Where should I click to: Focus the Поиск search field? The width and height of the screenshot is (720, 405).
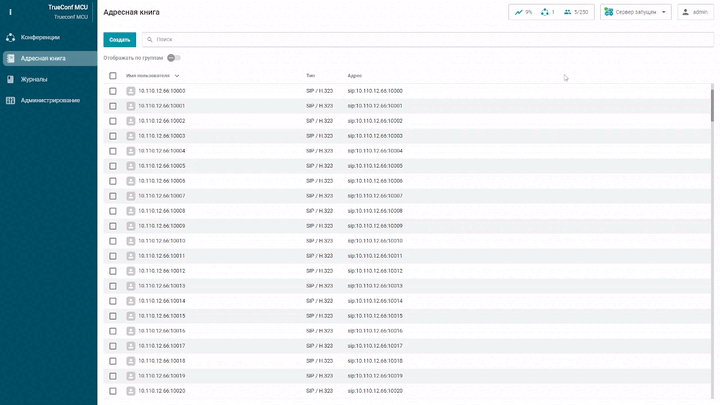click(x=428, y=39)
